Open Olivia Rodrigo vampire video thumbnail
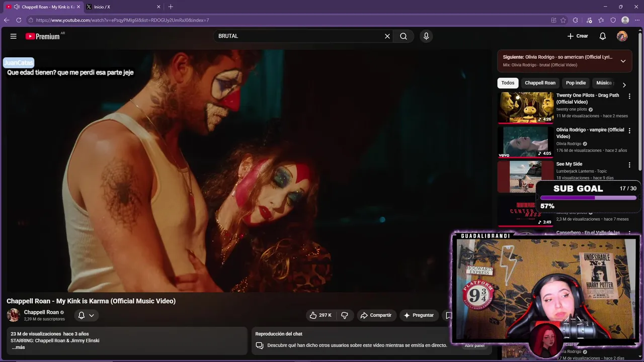The image size is (644, 362). click(x=525, y=142)
